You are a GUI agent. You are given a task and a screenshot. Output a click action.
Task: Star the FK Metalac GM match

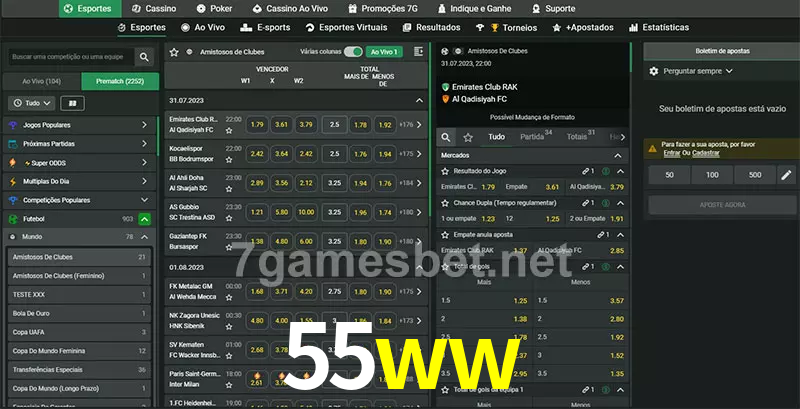[229, 297]
